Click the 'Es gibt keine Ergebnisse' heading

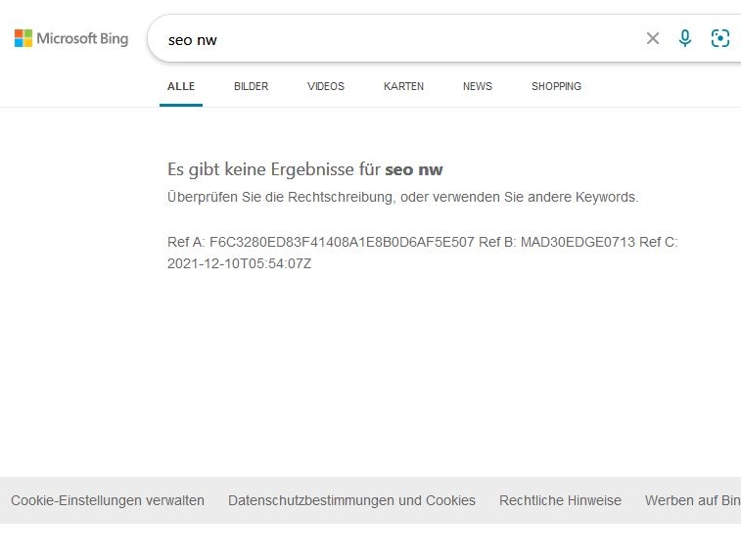tap(274, 169)
